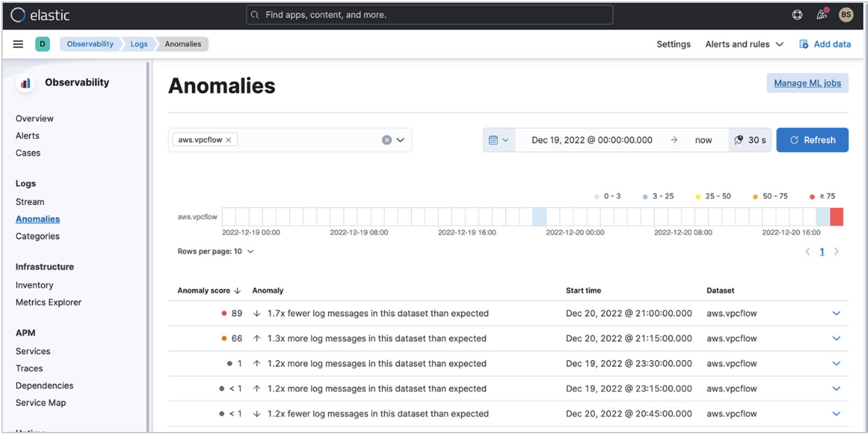Focus the Find apps search field

(x=429, y=15)
